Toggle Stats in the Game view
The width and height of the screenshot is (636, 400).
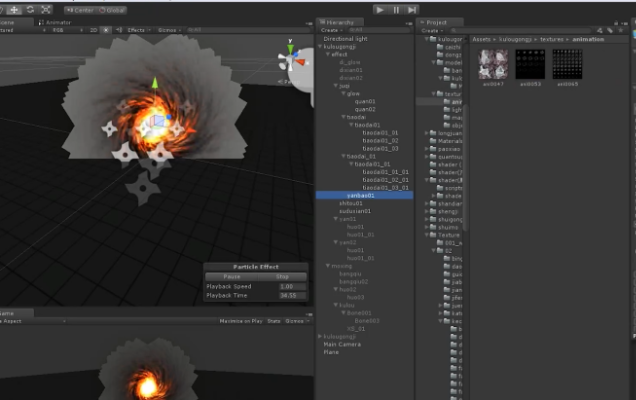click(274, 321)
